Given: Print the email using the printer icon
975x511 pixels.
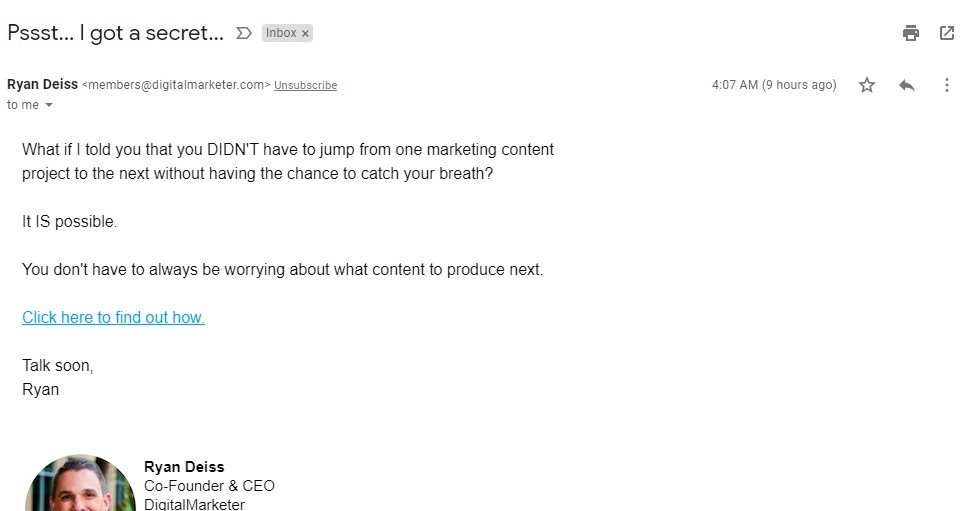Looking at the screenshot, I should [910, 33].
